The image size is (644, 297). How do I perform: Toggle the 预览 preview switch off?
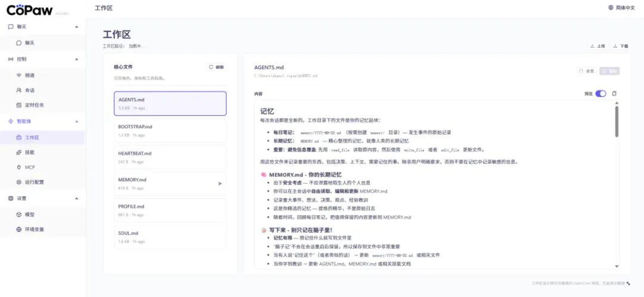tap(601, 94)
